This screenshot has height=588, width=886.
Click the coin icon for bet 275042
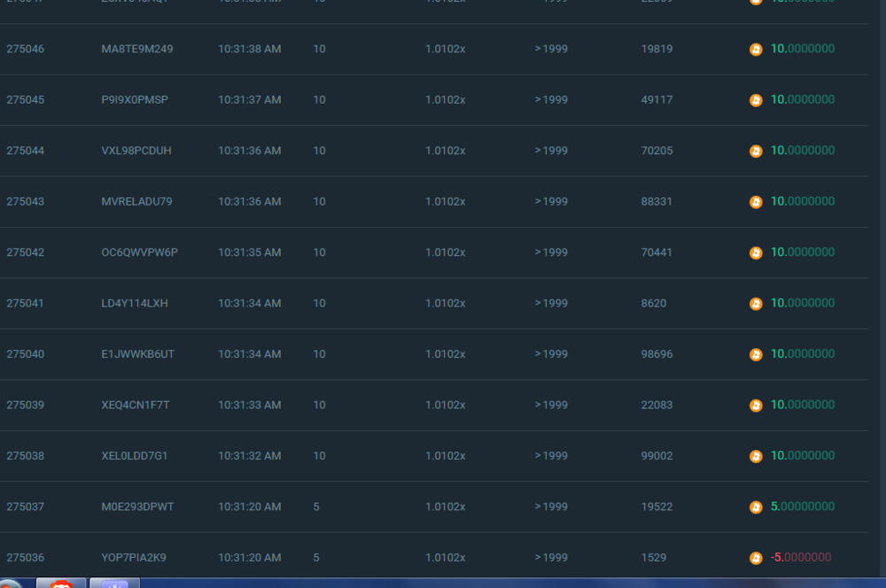tap(756, 253)
